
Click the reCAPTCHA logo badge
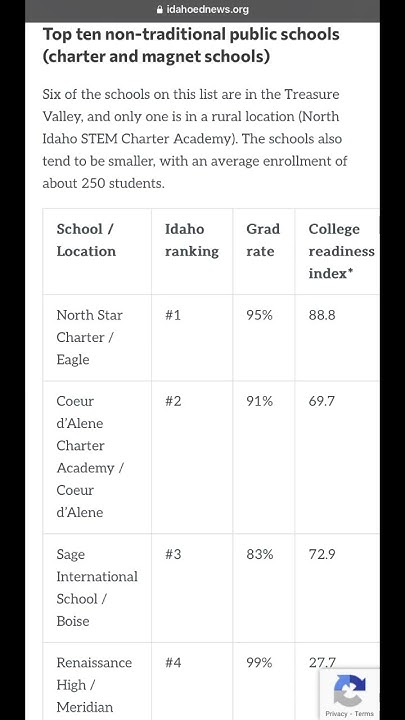(349, 690)
